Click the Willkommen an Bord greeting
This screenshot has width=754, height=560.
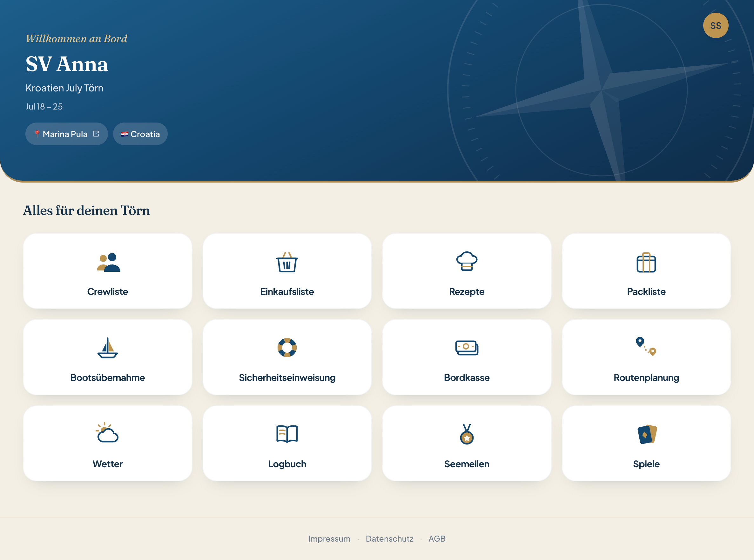(x=76, y=39)
